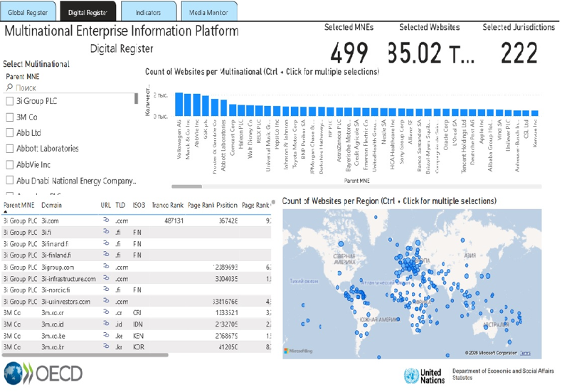Screen dimensions: 562x392
Task: Open URL link icon for 3i.fi
Action: (106, 232)
